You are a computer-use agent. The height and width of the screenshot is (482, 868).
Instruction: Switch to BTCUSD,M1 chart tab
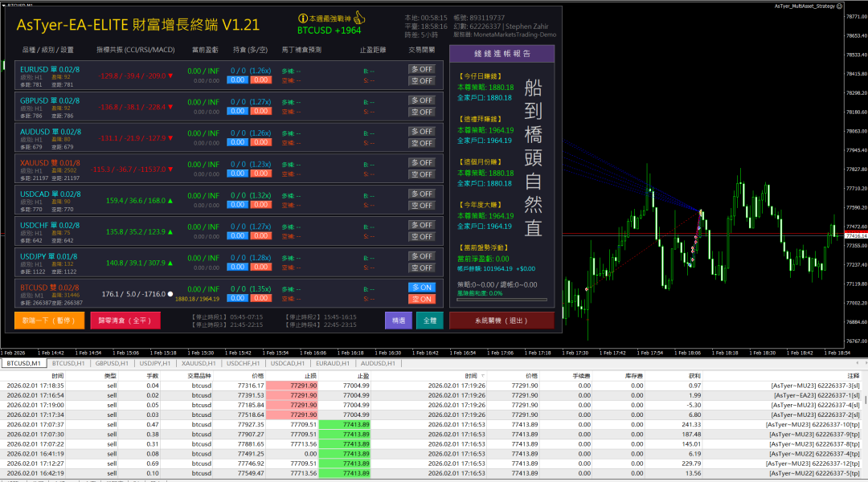coord(23,364)
